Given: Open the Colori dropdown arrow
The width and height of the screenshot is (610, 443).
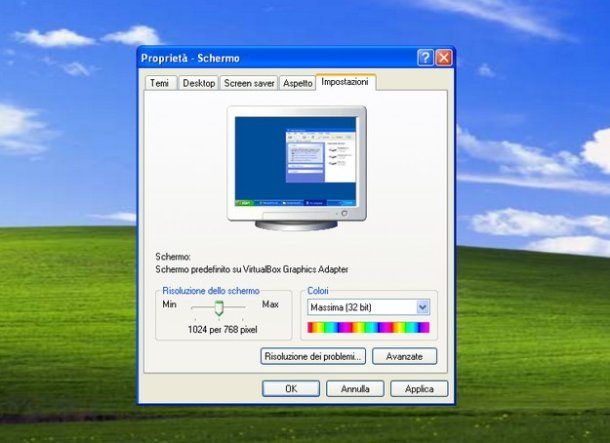Looking at the screenshot, I should [x=423, y=307].
